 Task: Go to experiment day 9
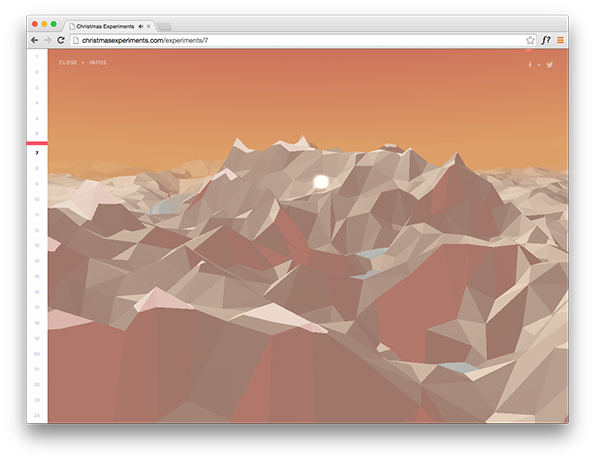click(37, 184)
